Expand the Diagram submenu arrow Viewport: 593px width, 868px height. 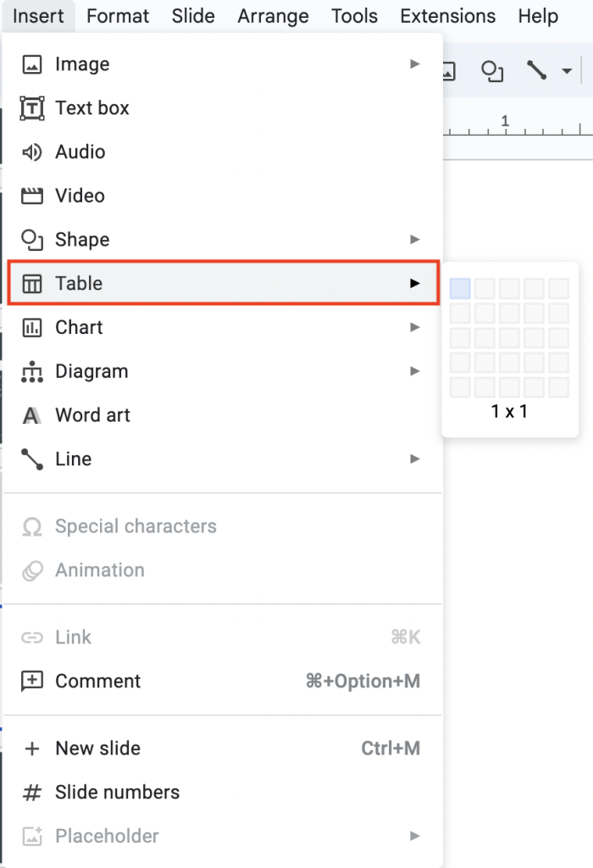click(x=414, y=370)
